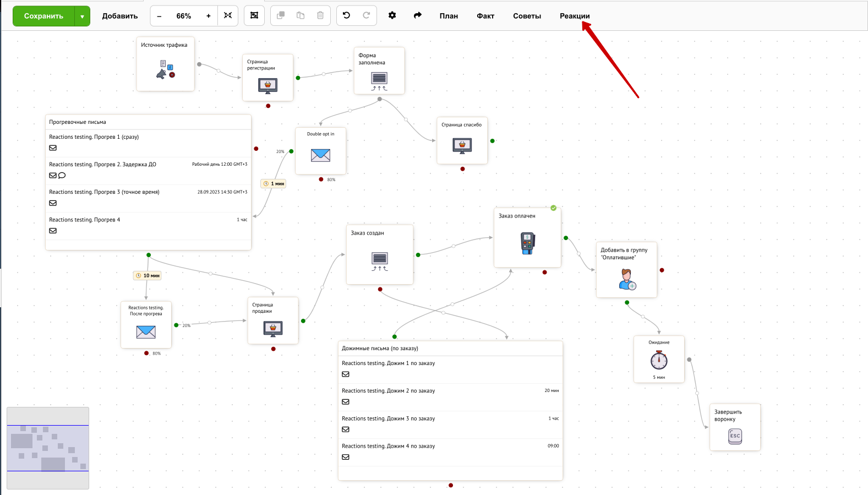Open the Реакции tab
This screenshot has height=495, width=868.
coord(575,16)
